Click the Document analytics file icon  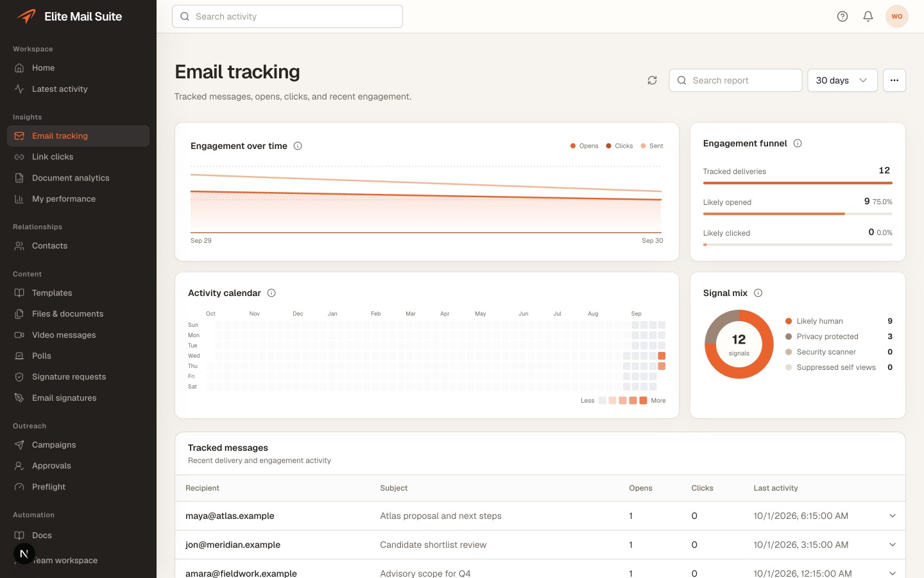tap(19, 178)
